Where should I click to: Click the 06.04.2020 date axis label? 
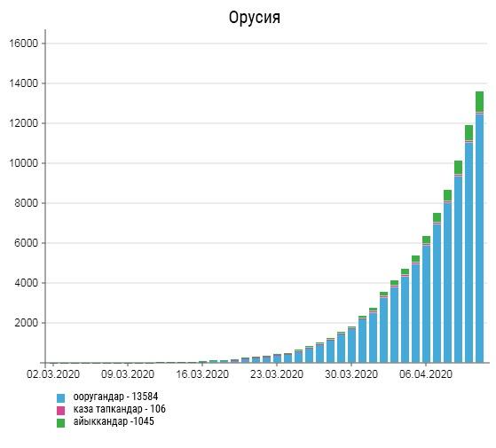pos(426,374)
